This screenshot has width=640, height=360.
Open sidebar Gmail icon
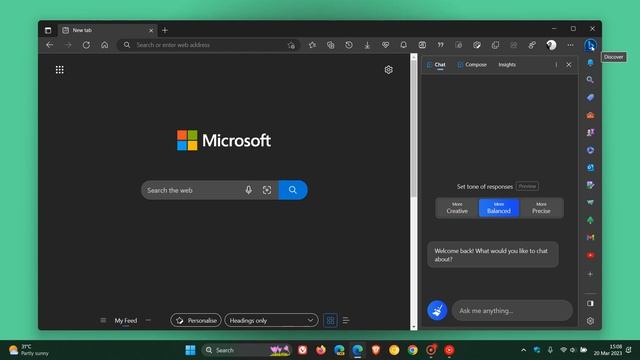(x=590, y=237)
